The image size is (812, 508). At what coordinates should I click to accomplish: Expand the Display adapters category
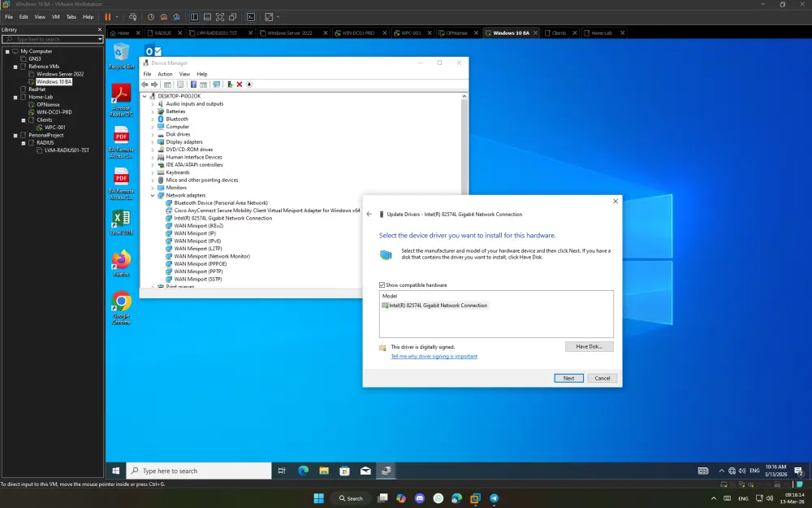152,142
